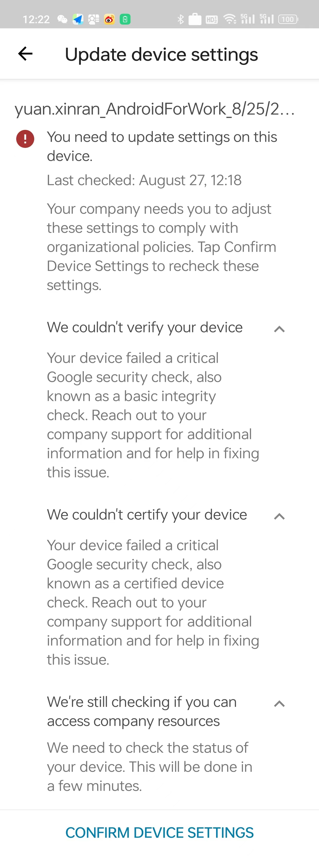Image resolution: width=319 pixels, height=868 pixels.
Task: Tap the 'We couldn't certify your device' heading
Action: 147,515
